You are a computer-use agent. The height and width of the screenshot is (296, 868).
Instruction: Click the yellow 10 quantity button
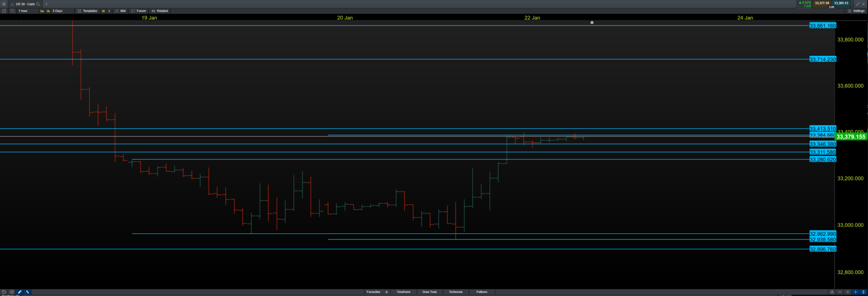(103, 11)
